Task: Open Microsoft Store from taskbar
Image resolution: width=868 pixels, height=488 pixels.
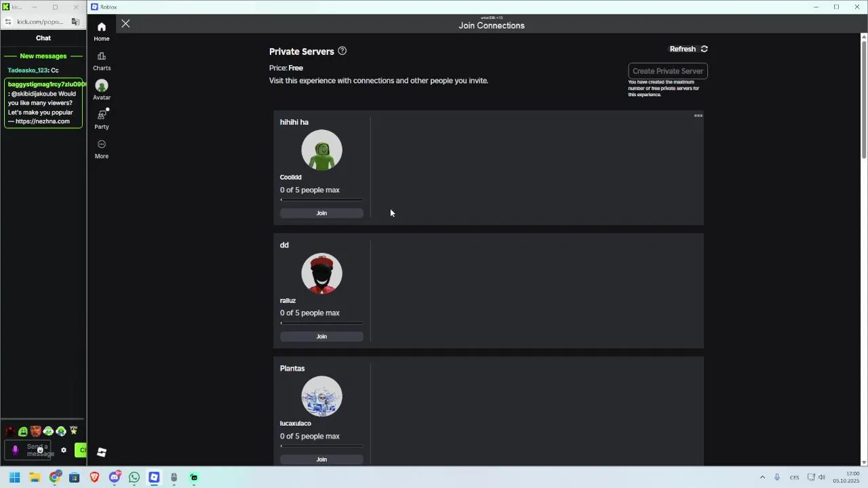Action: tap(75, 478)
